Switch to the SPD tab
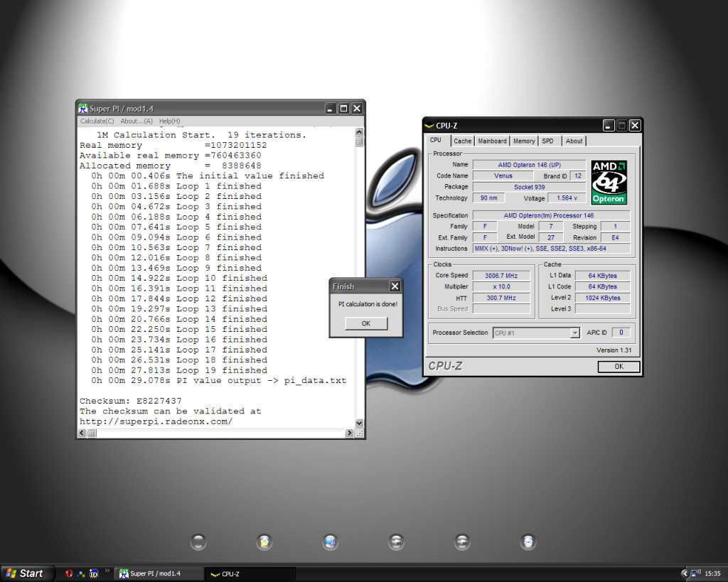Viewport: 728px width, 582px height. (548, 141)
